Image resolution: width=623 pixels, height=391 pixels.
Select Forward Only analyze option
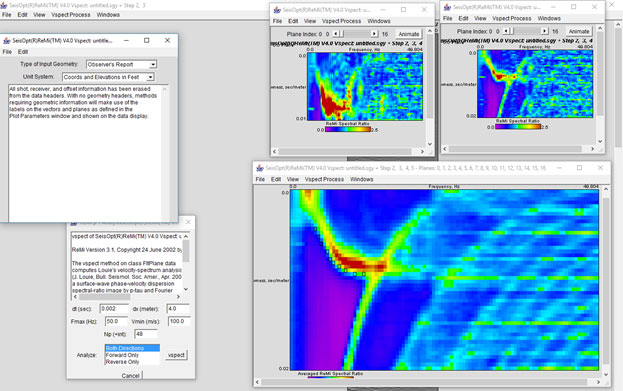tap(122, 355)
